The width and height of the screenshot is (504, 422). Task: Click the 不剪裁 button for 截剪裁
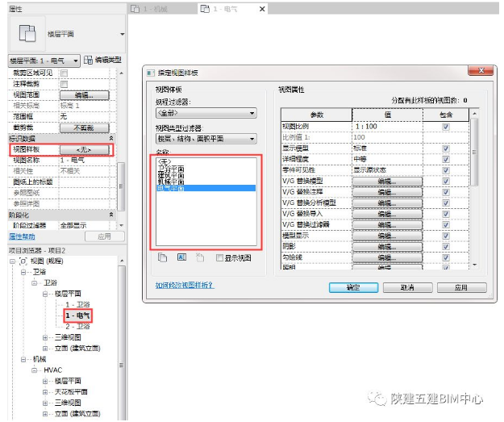click(84, 128)
